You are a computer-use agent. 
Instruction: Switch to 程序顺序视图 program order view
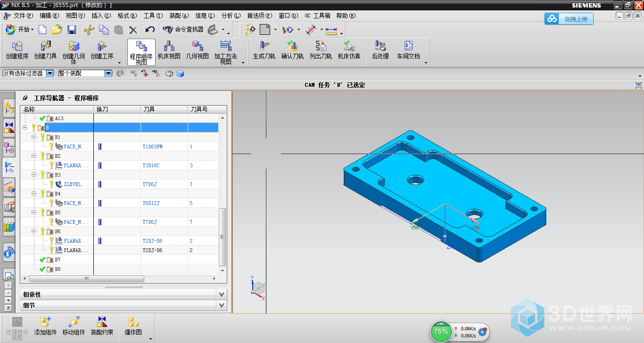[x=141, y=52]
